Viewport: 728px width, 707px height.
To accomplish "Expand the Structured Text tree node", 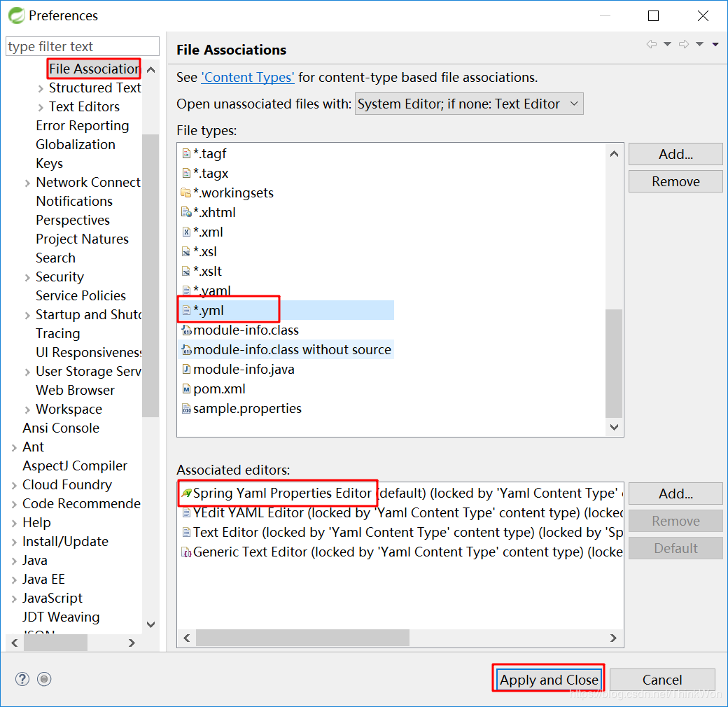I will [x=41, y=88].
